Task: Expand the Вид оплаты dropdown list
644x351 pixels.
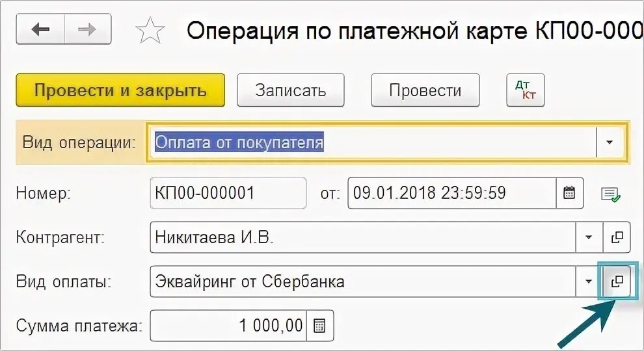Action: 589,281
